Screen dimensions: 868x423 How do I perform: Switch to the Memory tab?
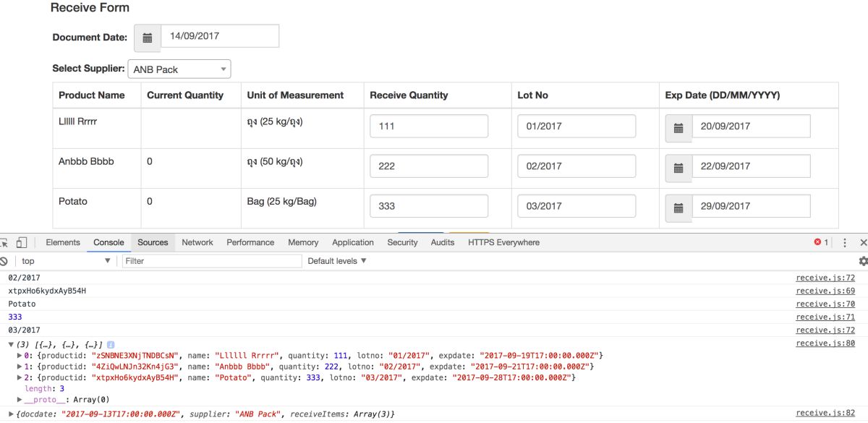point(303,242)
